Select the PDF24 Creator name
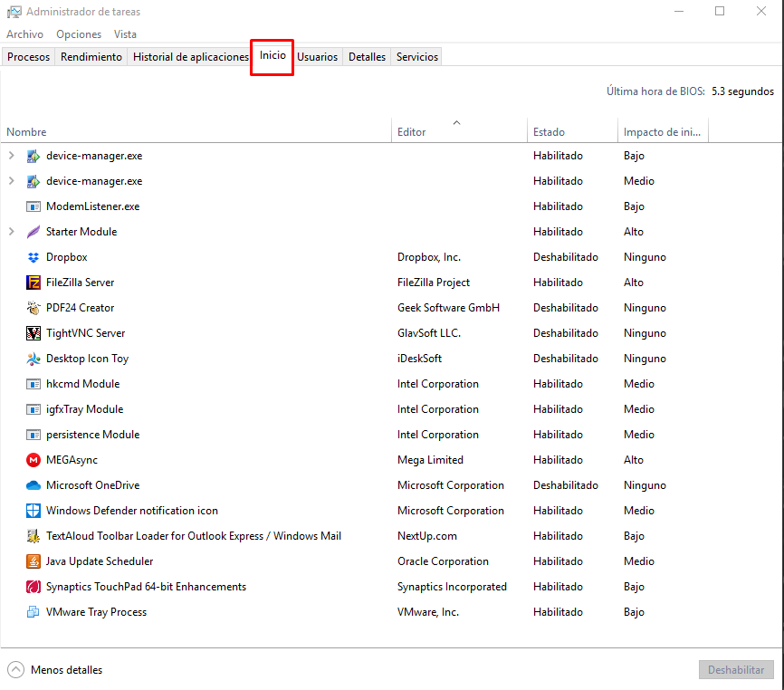The width and height of the screenshot is (784, 690). point(80,308)
